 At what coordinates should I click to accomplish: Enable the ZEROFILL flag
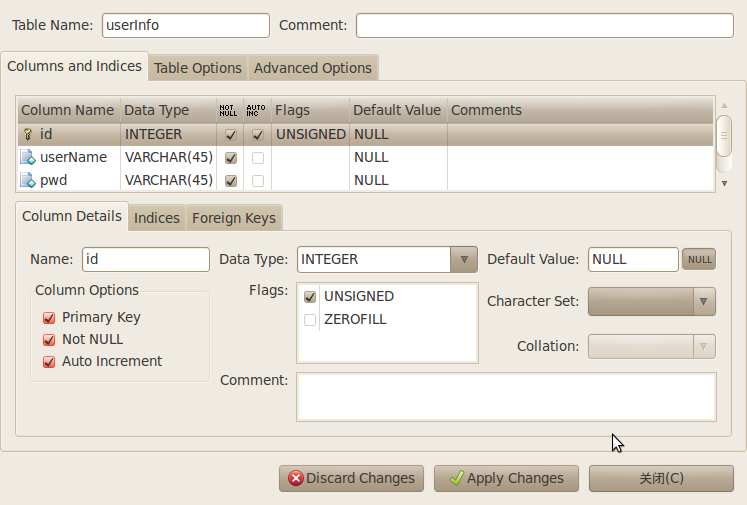point(310,320)
